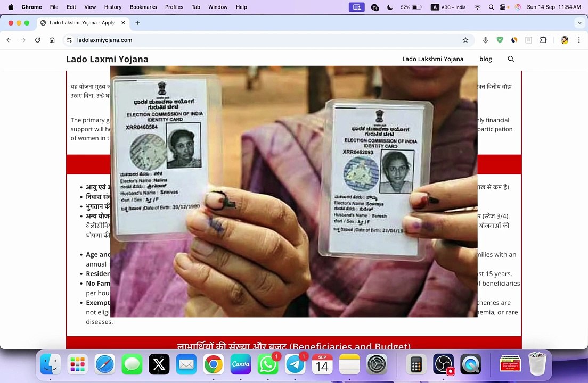Open Launchpad from the Dock
Viewport: 588px width, 383px height.
pyautogui.click(x=78, y=364)
